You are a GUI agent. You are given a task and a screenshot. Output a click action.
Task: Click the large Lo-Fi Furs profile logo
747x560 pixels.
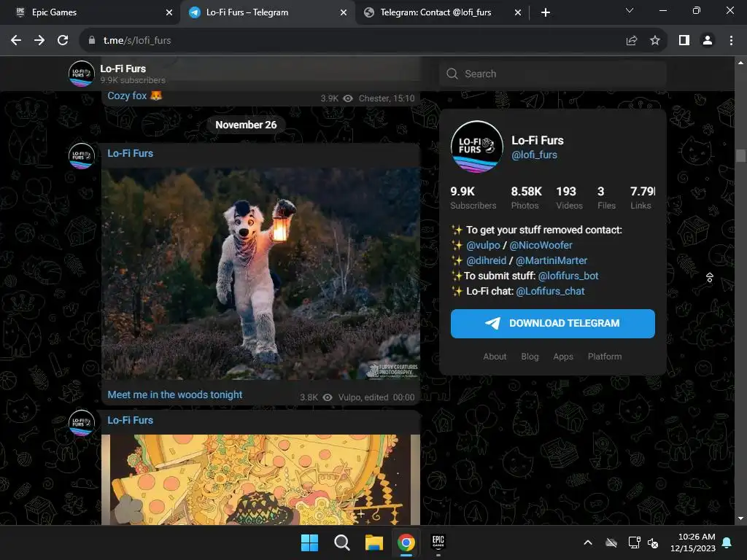point(477,147)
